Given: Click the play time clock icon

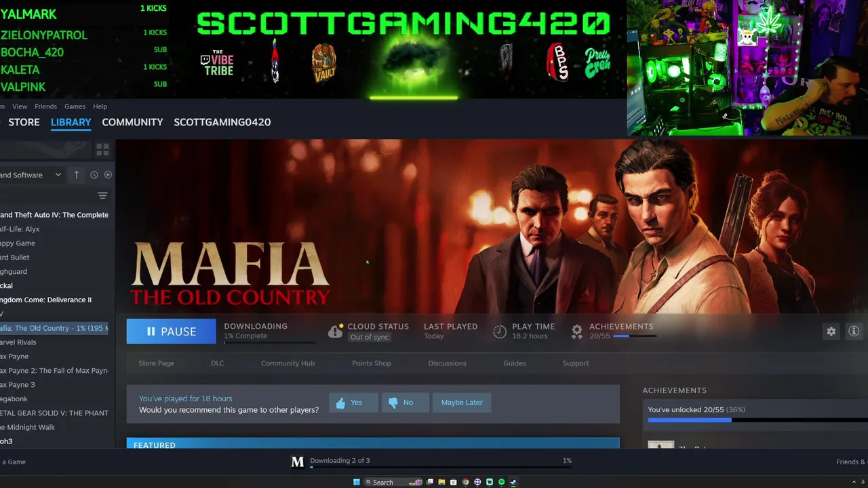Looking at the screenshot, I should (500, 331).
